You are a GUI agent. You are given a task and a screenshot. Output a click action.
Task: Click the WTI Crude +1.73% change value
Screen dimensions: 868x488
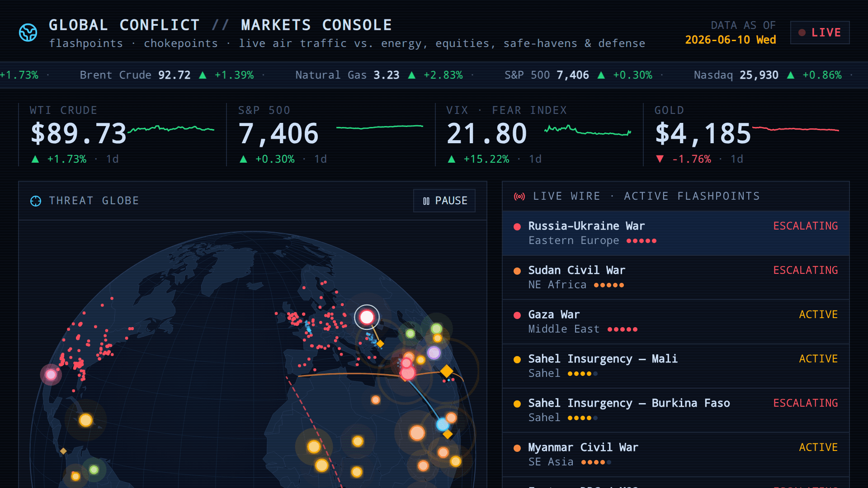[x=67, y=159]
